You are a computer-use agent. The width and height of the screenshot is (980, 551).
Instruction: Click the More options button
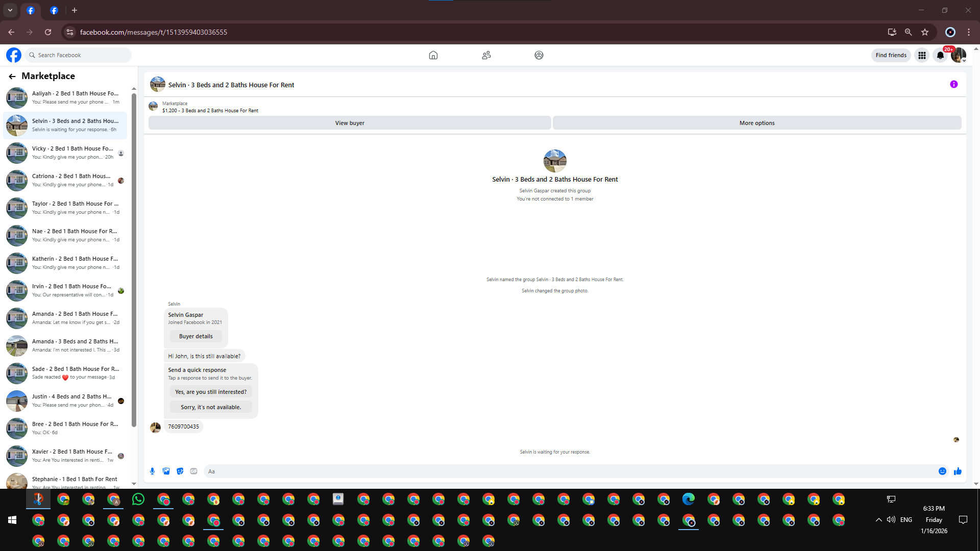click(x=756, y=123)
